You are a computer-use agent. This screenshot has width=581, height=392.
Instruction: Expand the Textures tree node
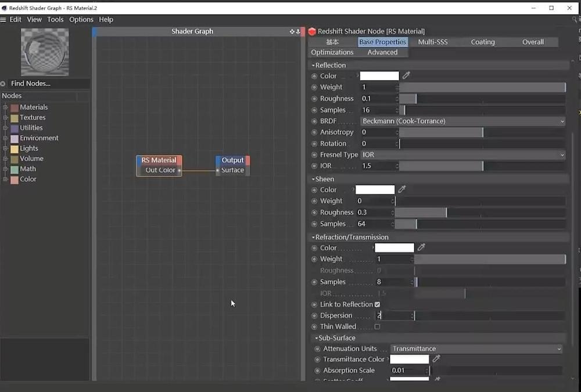pyautogui.click(x=6, y=117)
